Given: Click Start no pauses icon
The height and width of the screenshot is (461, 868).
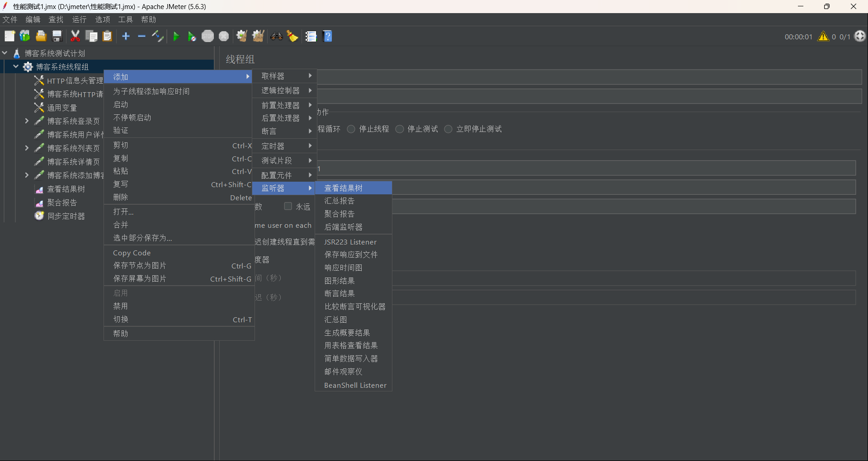Looking at the screenshot, I should coord(192,36).
